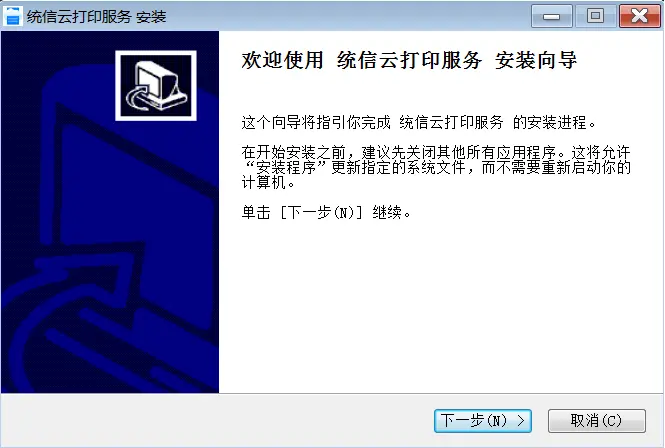
Task: Cancel setup with the 取消(C) button
Action: point(597,421)
